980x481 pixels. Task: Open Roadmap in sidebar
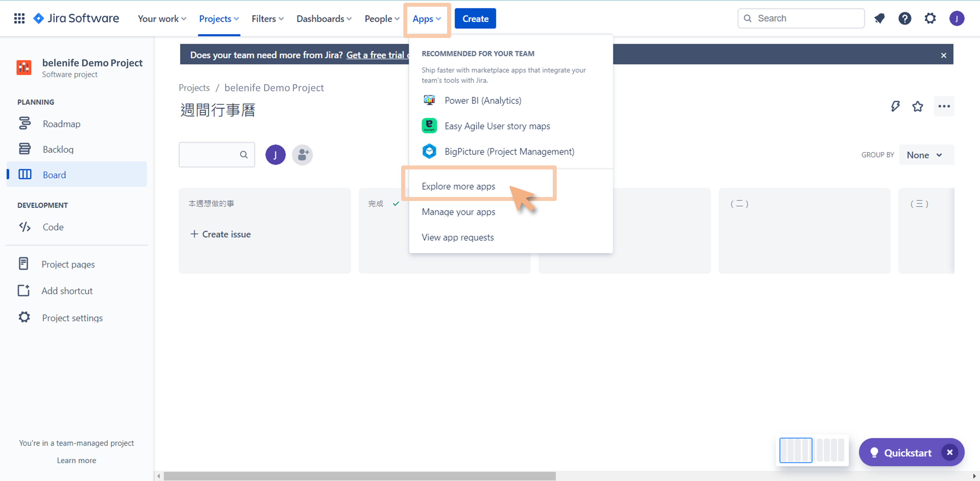coord(77,124)
